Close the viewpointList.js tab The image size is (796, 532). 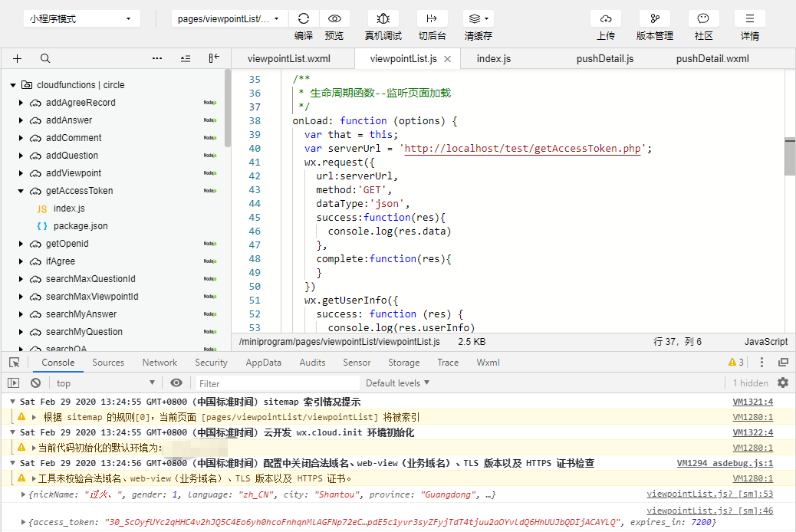(x=447, y=59)
